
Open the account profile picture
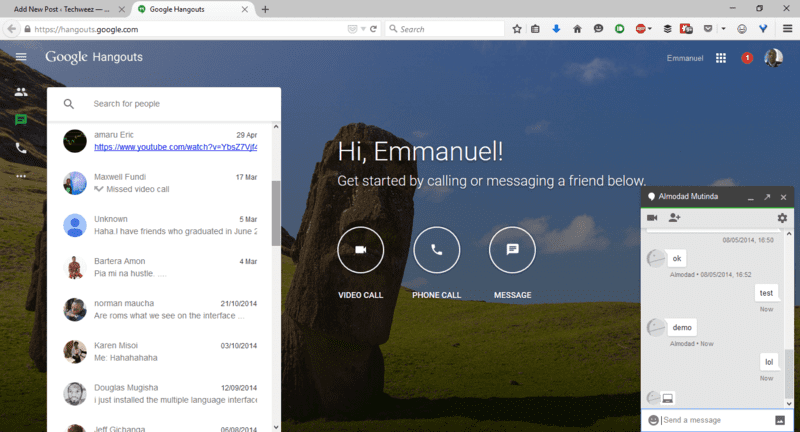point(773,58)
